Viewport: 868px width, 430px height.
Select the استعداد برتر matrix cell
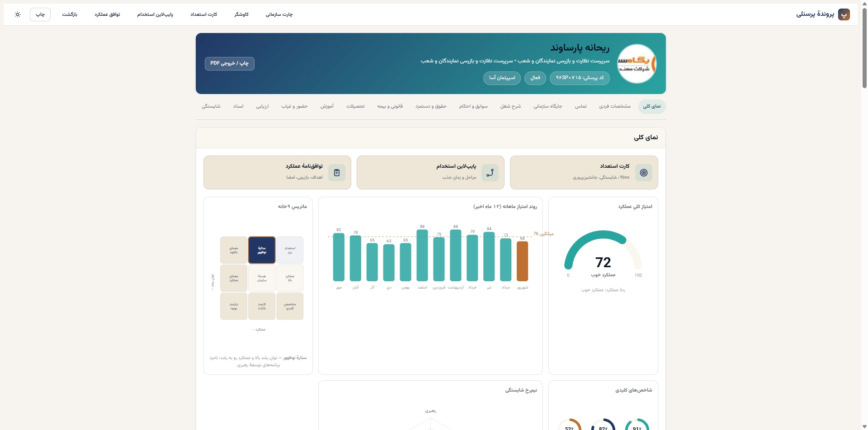coord(290,250)
